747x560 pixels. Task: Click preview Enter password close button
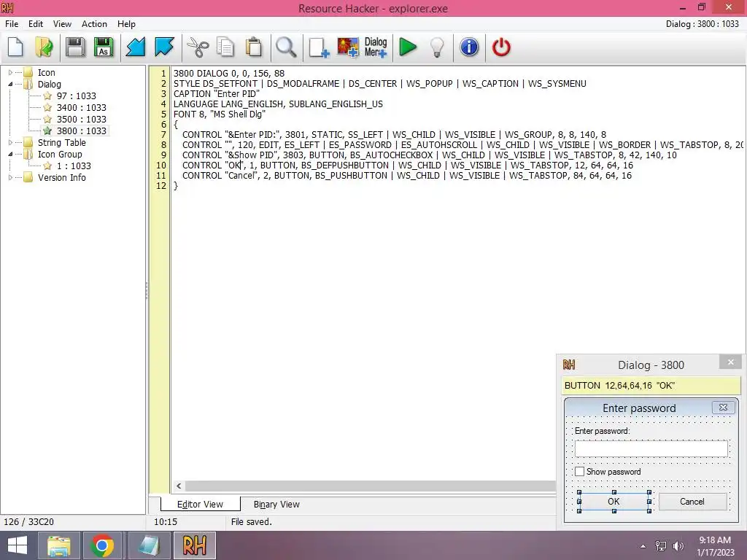click(723, 408)
